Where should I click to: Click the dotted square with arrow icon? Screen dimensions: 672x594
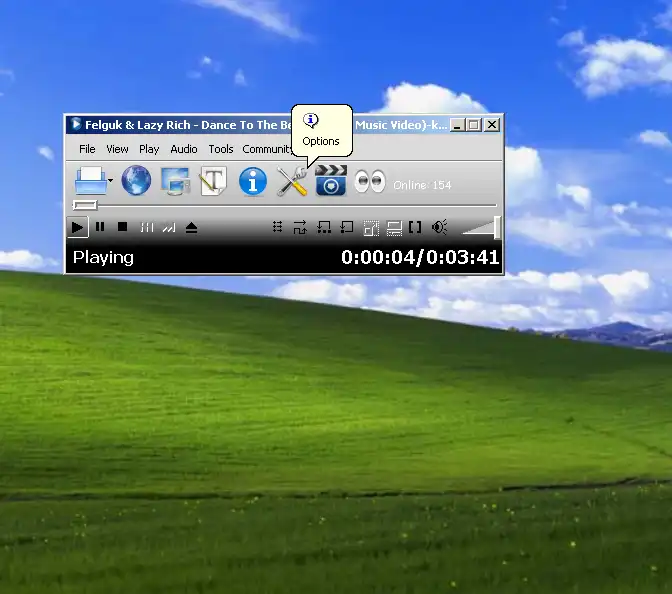(x=371, y=228)
